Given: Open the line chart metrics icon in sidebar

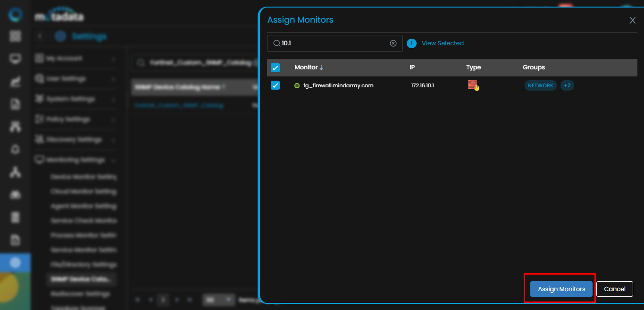Looking at the screenshot, I should pyautogui.click(x=16, y=82).
